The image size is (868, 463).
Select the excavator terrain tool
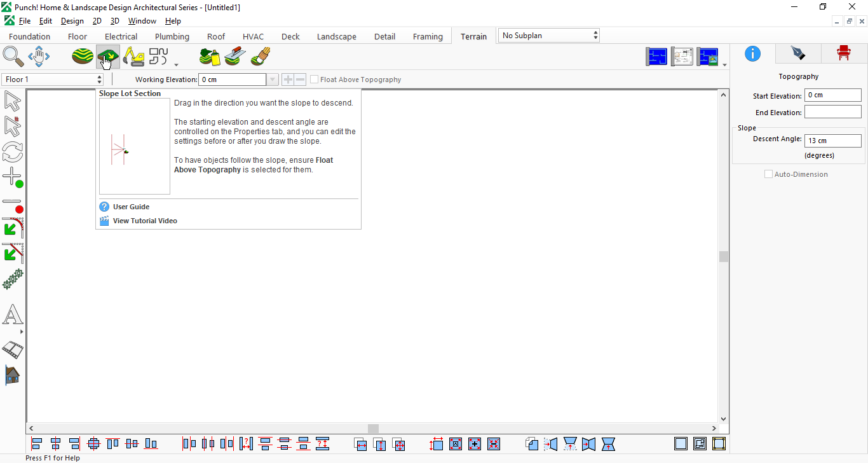[133, 57]
